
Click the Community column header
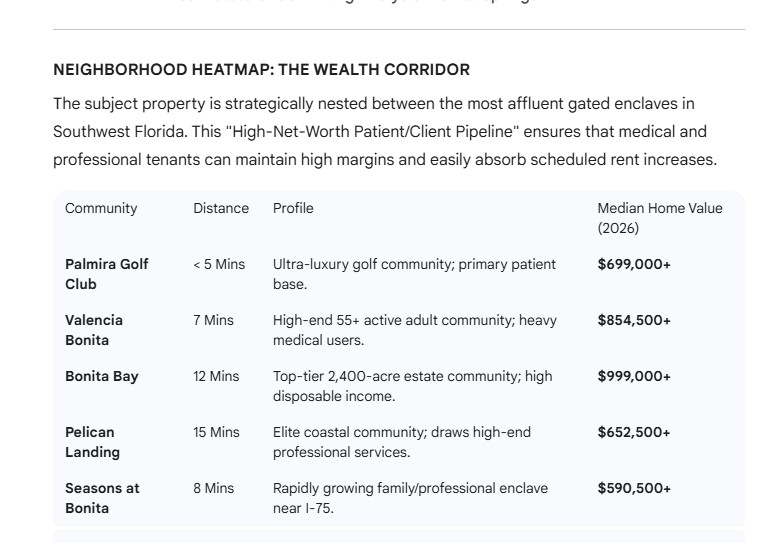pyautogui.click(x=101, y=208)
